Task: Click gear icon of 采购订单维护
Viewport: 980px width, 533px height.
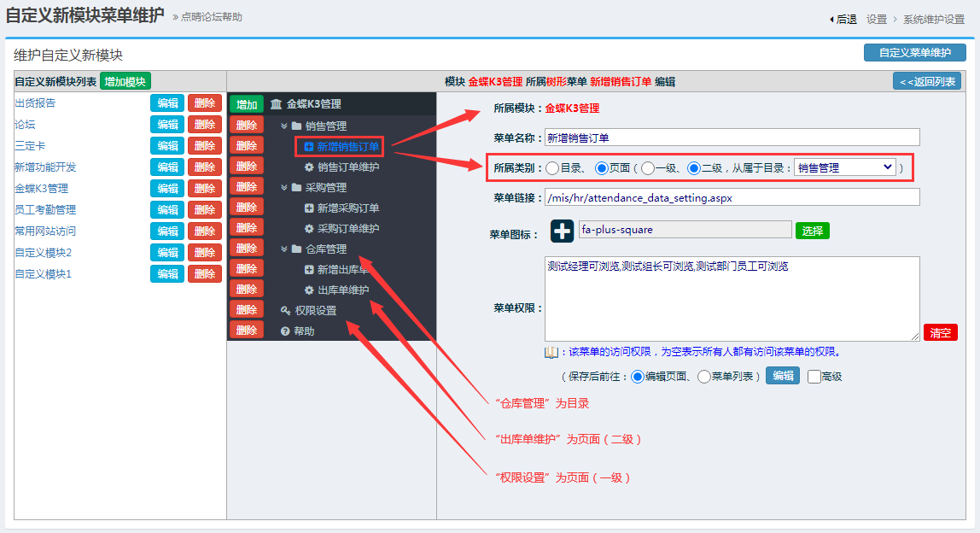Action: [309, 228]
